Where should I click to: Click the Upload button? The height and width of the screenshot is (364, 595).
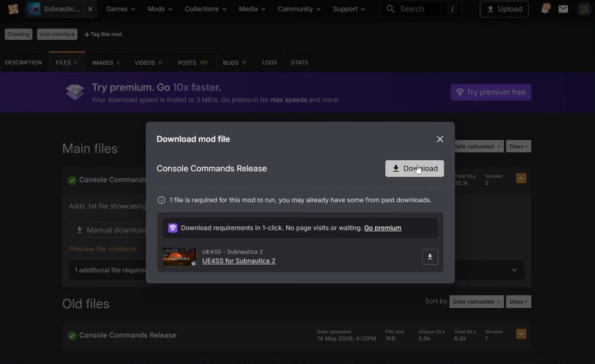tap(504, 9)
